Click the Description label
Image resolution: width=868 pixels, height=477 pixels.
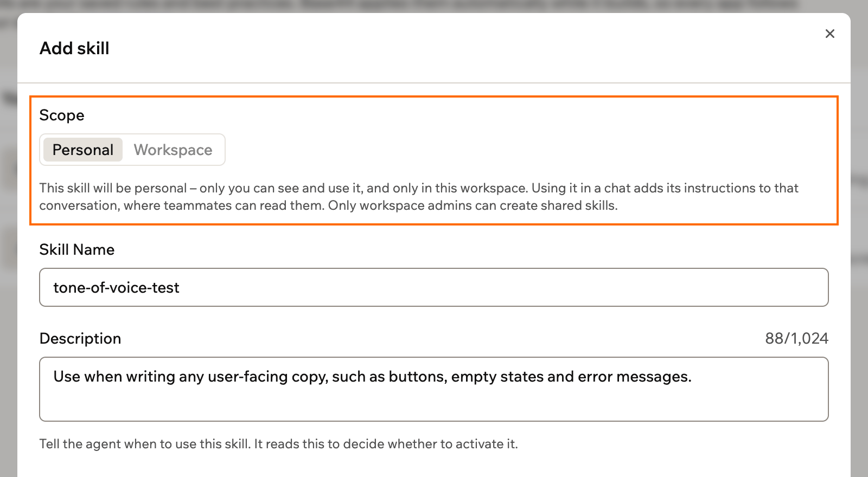pyautogui.click(x=80, y=338)
